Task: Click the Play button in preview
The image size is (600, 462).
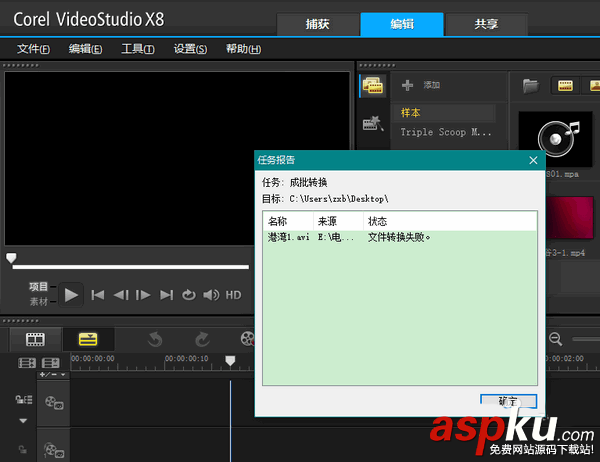Action: (x=71, y=295)
